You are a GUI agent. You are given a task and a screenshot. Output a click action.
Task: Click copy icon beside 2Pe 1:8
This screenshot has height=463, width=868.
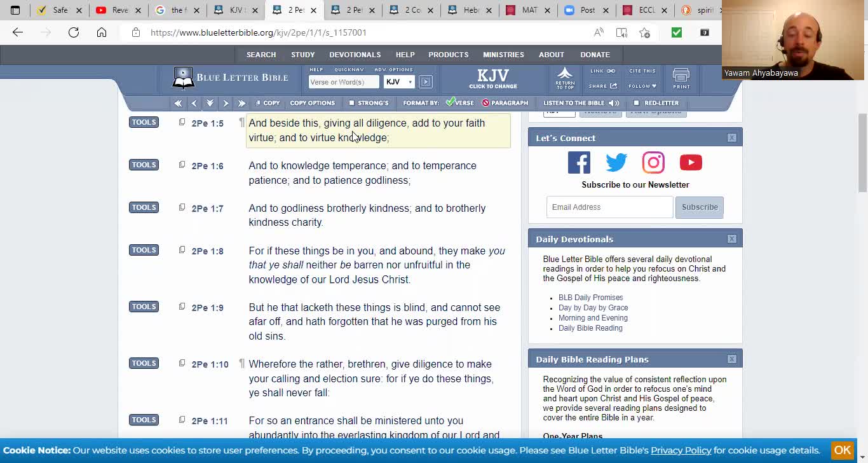[x=182, y=250]
